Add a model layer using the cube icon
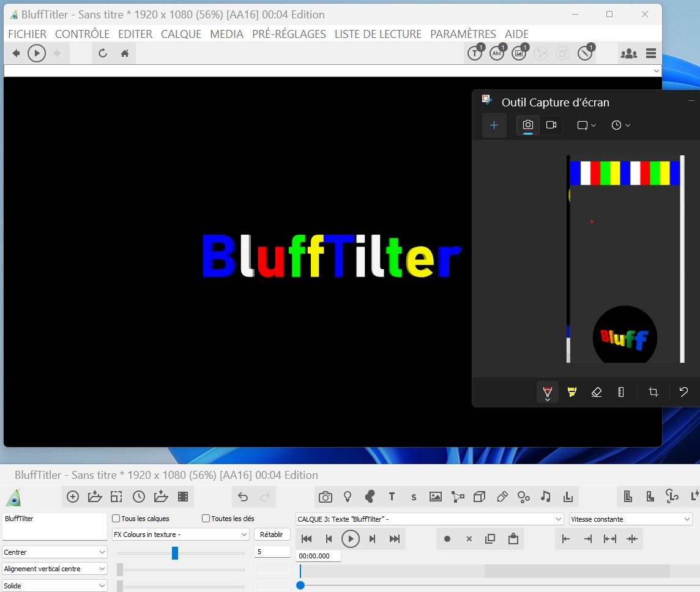Viewport: 700px width, 592px height. click(x=480, y=497)
